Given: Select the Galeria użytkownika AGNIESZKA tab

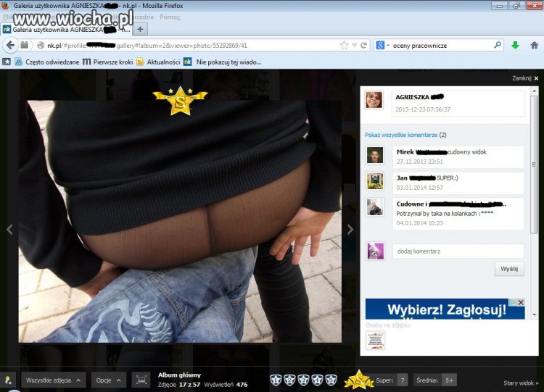Looking at the screenshot, I should pos(66,30).
